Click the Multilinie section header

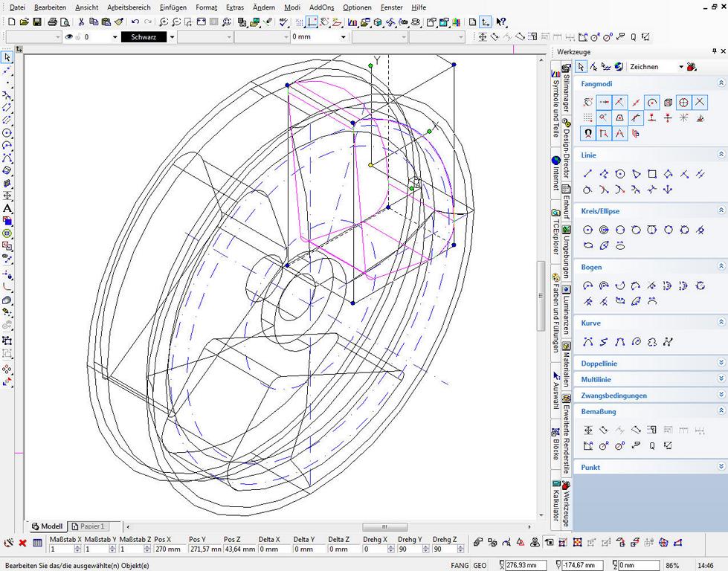650,379
